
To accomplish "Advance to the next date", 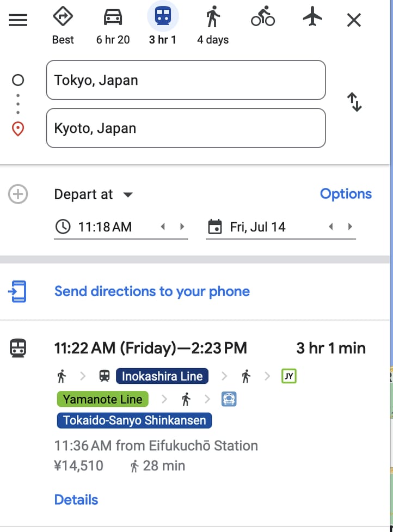I will tap(350, 227).
